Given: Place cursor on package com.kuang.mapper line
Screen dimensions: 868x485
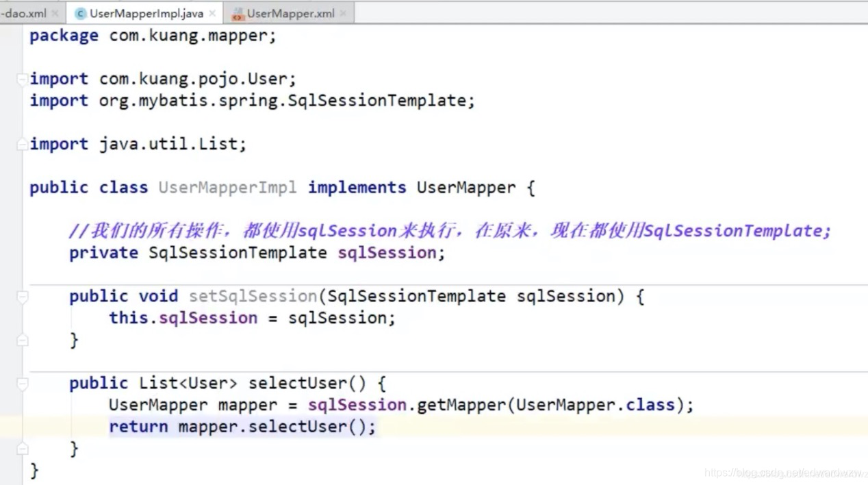Looking at the screenshot, I should (x=153, y=36).
